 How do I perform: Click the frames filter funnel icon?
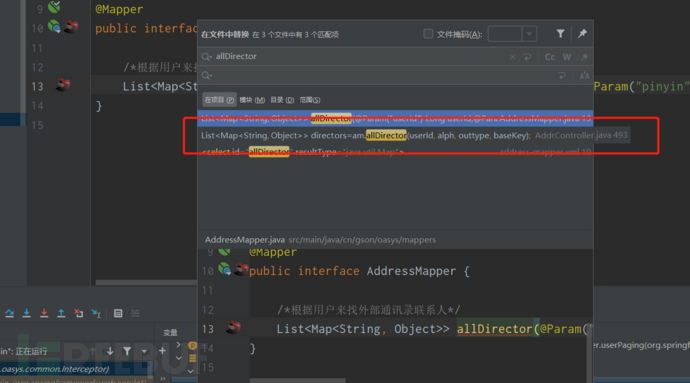(127, 351)
